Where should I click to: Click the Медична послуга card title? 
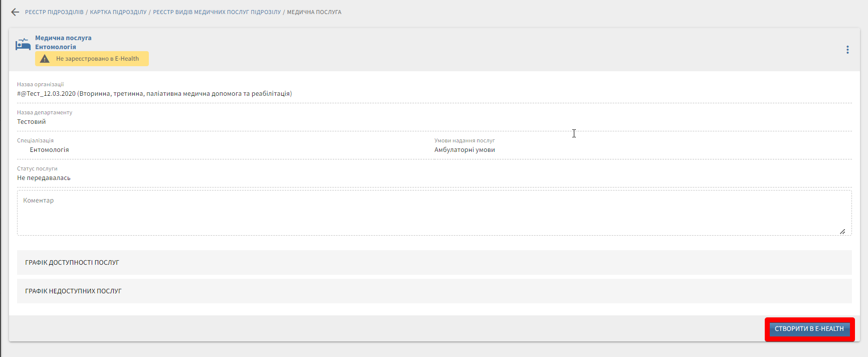point(63,38)
